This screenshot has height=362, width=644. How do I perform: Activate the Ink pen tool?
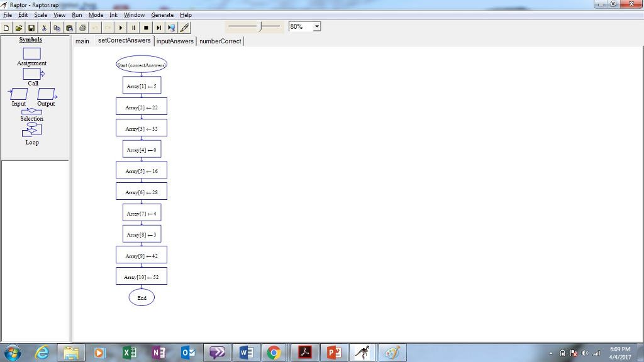(184, 27)
